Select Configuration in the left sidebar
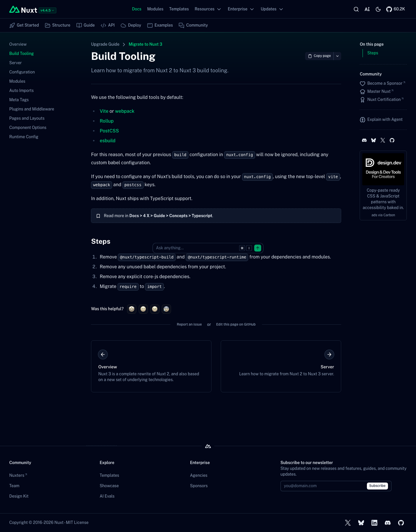 (22, 72)
